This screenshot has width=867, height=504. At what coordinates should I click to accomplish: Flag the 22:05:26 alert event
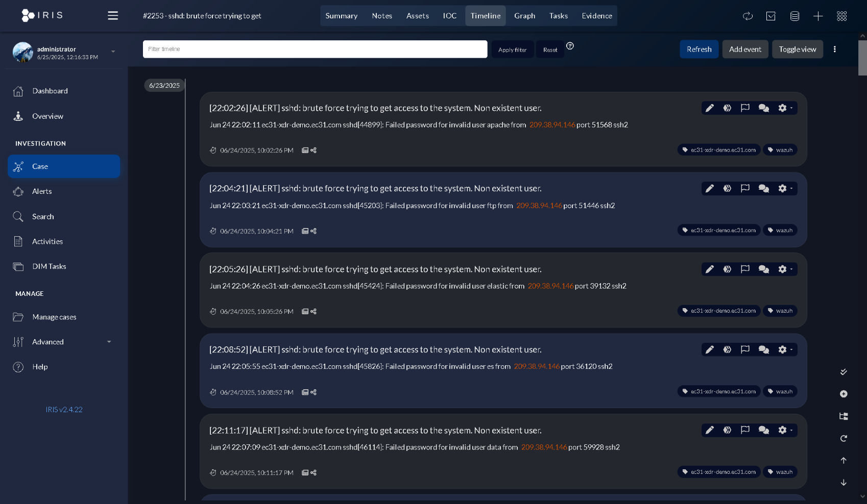(x=745, y=269)
